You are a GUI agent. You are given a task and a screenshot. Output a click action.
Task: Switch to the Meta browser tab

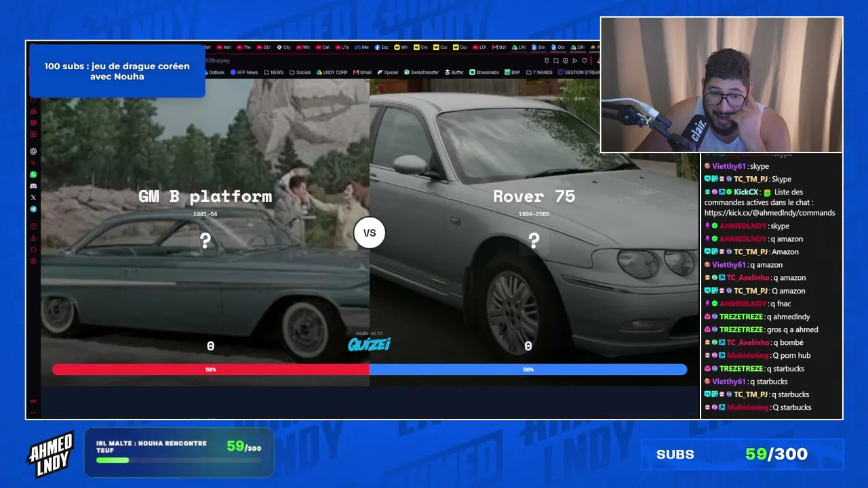pyautogui.click(x=361, y=47)
